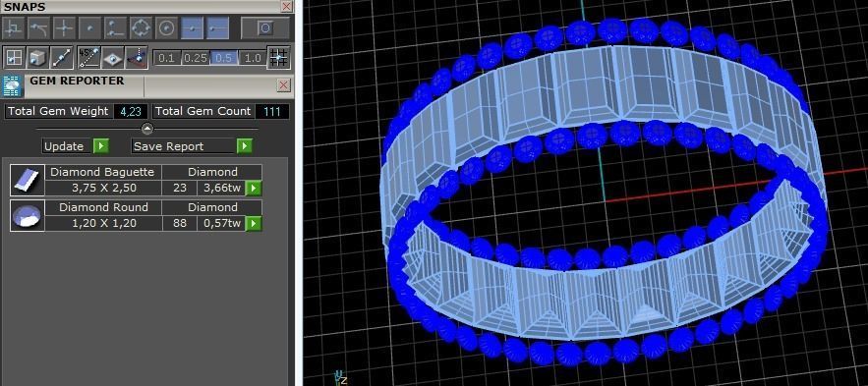
Task: Set grid snap to 0.25
Action: click(x=196, y=58)
